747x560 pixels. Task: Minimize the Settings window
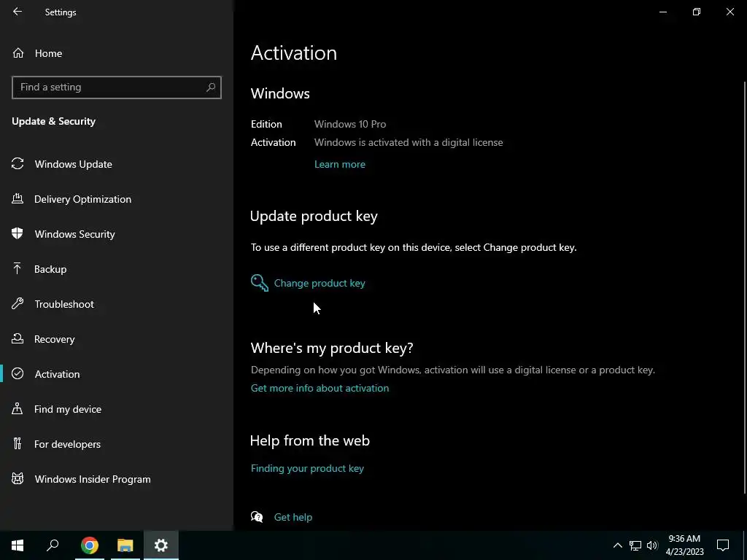coord(663,12)
